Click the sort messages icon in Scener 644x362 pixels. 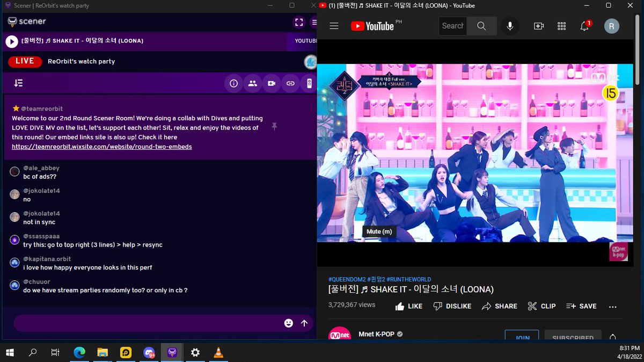(x=19, y=83)
